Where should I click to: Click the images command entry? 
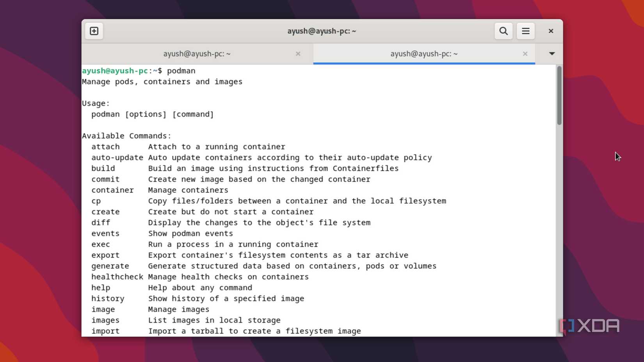(105, 320)
